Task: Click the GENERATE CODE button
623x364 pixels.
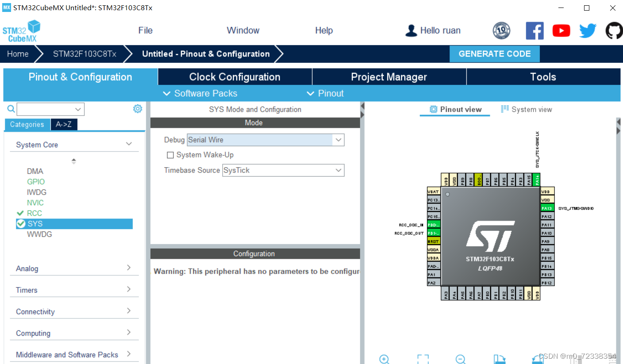Action: pos(495,54)
